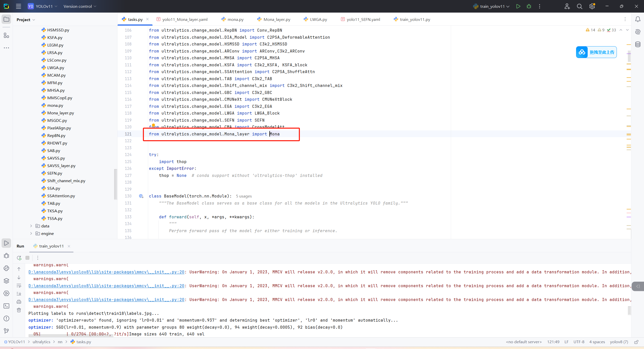Click the Debug bug icon in top toolbar
This screenshot has width=644, height=349.
[x=529, y=6]
